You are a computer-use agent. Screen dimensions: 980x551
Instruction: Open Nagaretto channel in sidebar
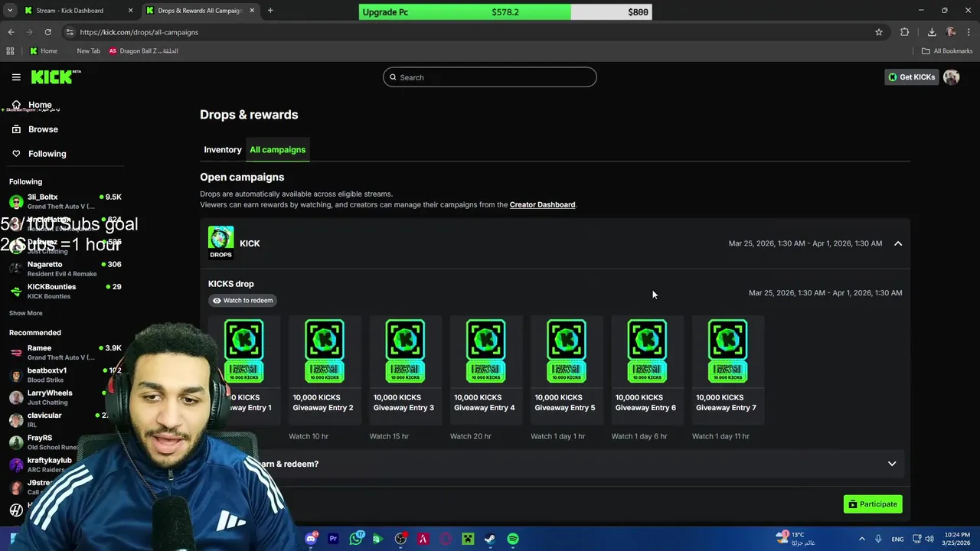[x=65, y=269]
